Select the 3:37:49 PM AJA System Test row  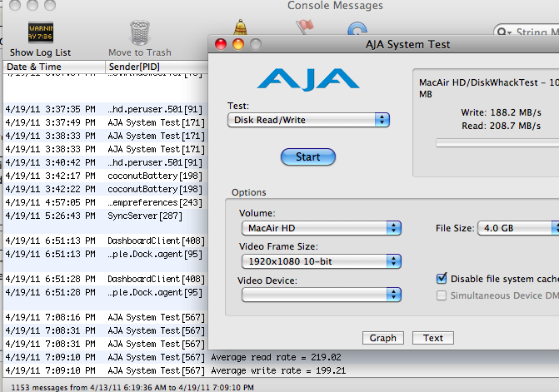click(106, 123)
